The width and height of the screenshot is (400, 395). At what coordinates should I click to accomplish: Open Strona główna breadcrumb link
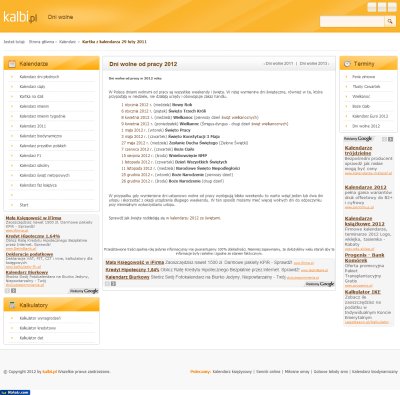[x=41, y=42]
